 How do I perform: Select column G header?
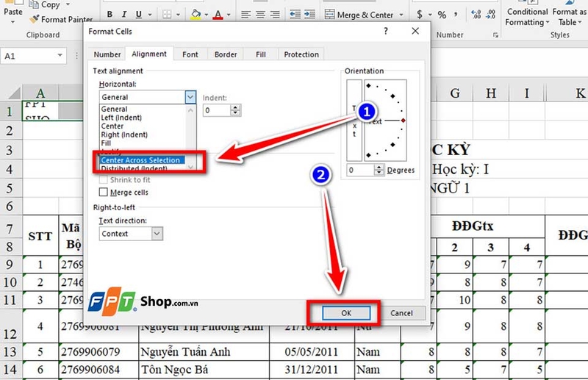pos(455,93)
